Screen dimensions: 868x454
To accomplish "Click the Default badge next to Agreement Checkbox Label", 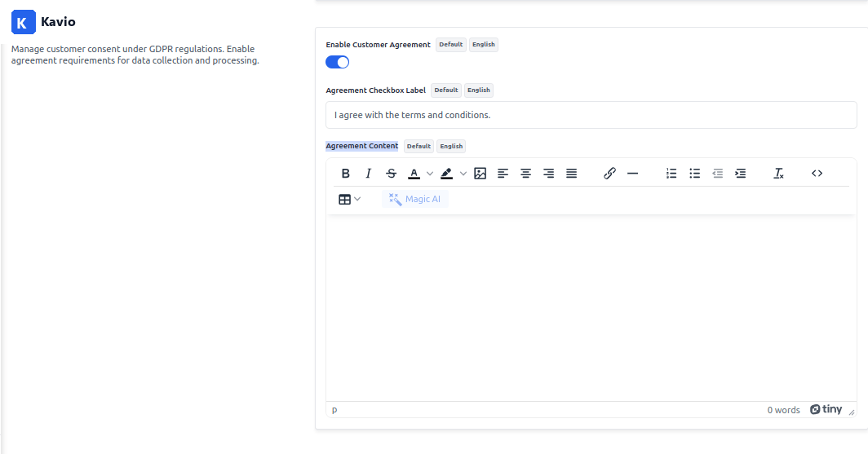I will point(445,90).
